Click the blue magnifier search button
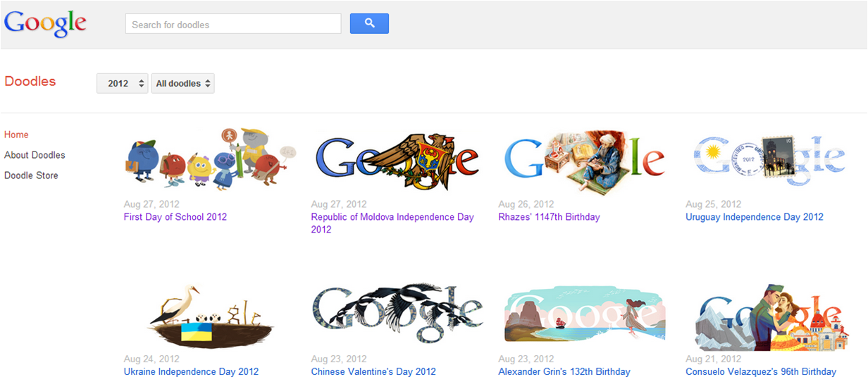 [369, 24]
